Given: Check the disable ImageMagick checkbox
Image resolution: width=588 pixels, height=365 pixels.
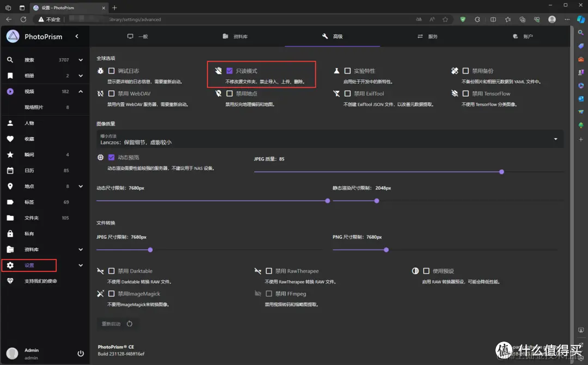Looking at the screenshot, I should 112,294.
